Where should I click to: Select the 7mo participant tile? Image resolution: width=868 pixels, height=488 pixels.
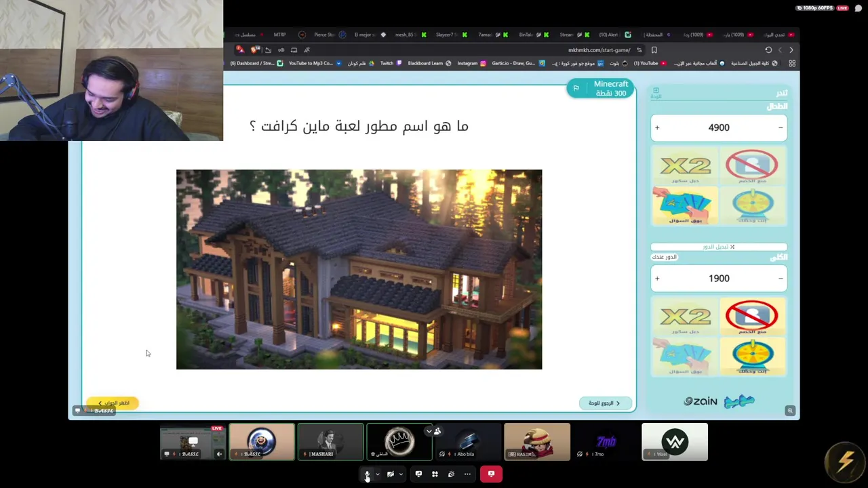coord(606,442)
